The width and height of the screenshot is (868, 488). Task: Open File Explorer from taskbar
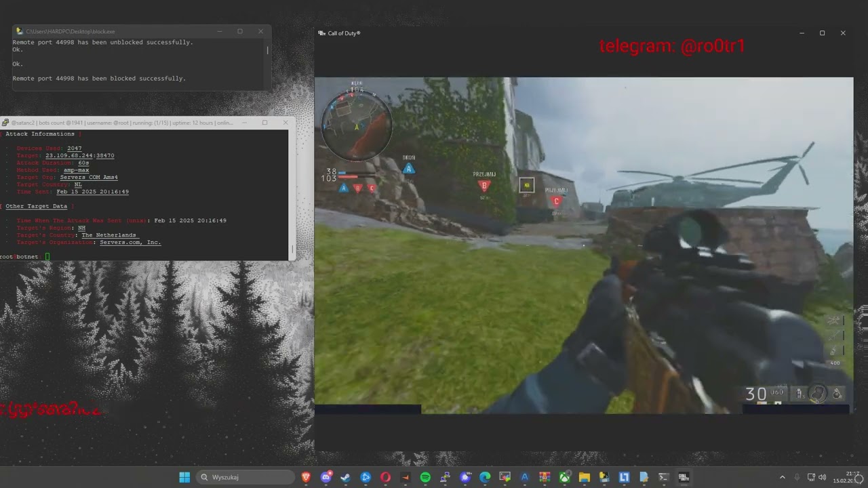[585, 477]
